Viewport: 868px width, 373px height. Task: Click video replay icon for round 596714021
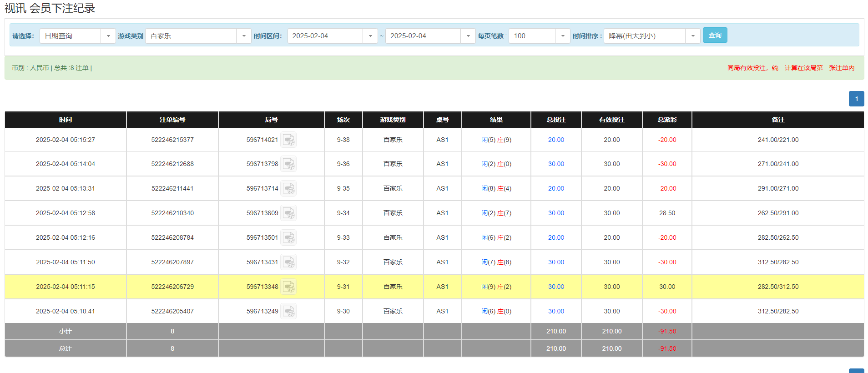click(288, 140)
